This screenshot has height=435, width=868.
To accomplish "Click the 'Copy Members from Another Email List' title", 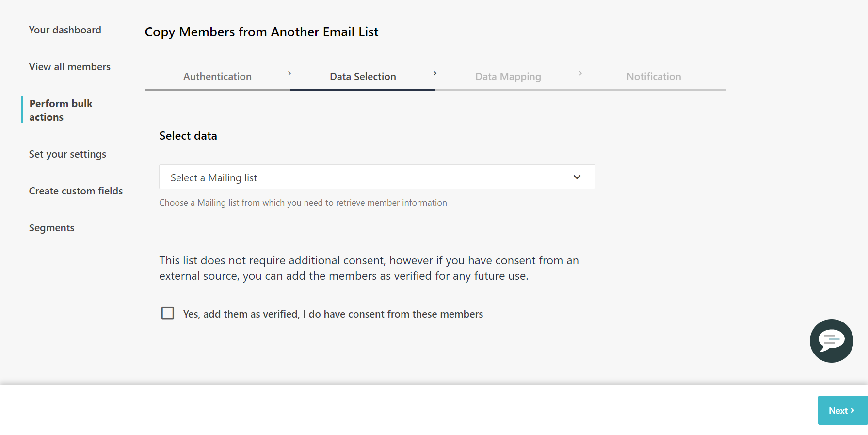I will (261, 32).
